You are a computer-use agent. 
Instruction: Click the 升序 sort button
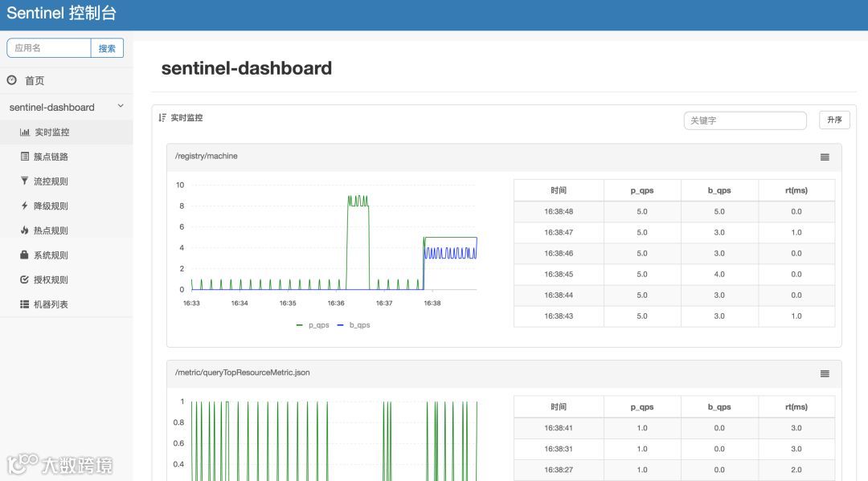(834, 120)
